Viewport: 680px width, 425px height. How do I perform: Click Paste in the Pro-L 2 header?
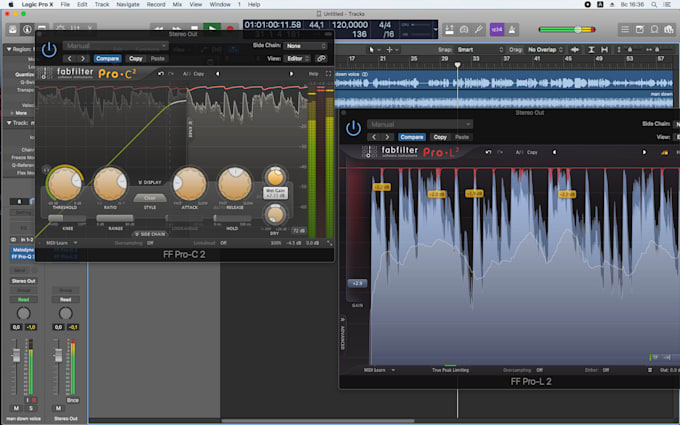click(x=462, y=137)
